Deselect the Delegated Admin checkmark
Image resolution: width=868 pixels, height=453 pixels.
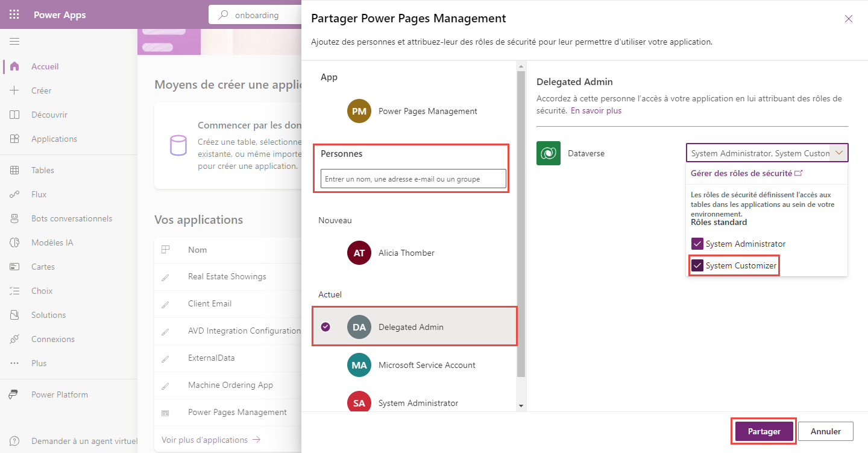tap(325, 327)
